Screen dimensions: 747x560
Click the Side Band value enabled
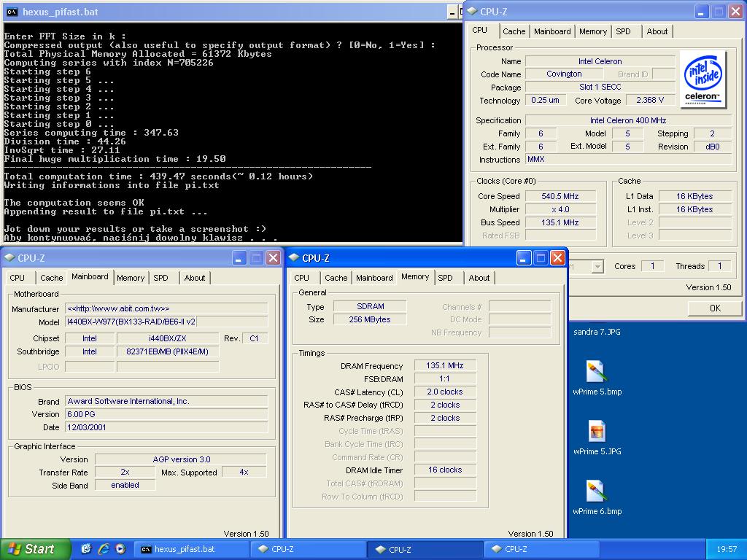point(125,485)
